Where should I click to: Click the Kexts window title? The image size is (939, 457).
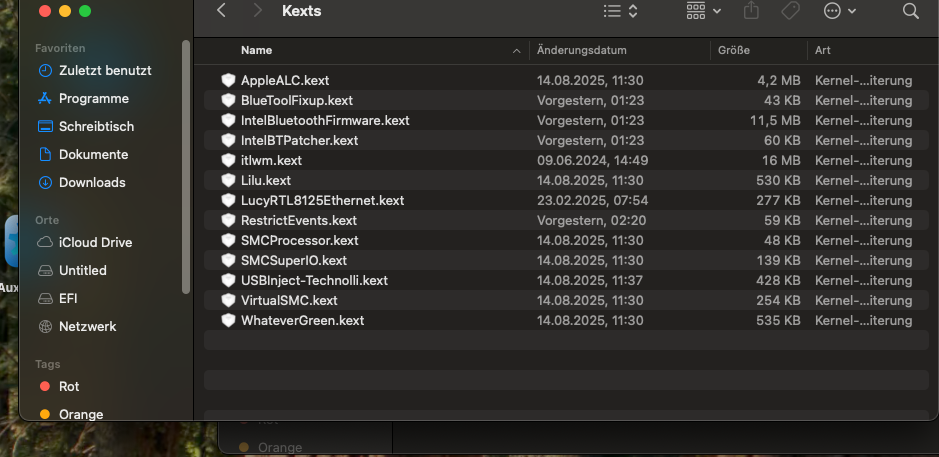pyautogui.click(x=301, y=11)
